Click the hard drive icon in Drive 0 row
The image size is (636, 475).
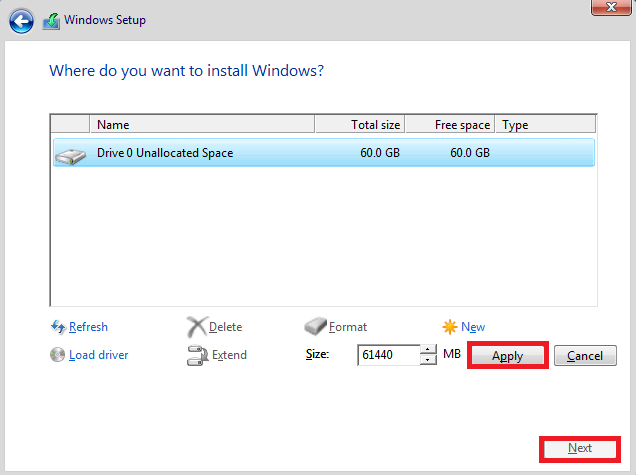[71, 156]
